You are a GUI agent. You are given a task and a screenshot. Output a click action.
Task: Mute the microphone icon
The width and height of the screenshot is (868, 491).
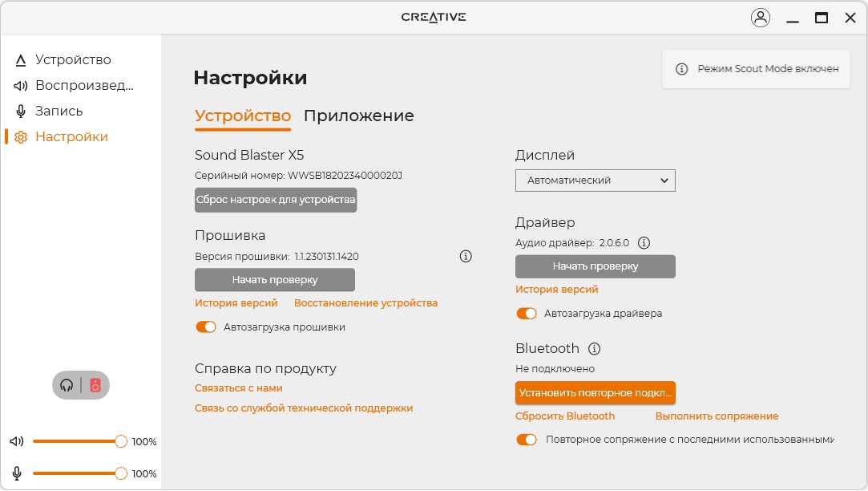point(17,473)
